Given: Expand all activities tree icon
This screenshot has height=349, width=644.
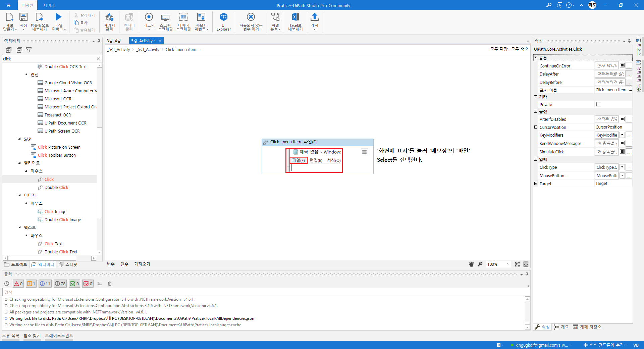Looking at the screenshot, I should click(x=9, y=50).
